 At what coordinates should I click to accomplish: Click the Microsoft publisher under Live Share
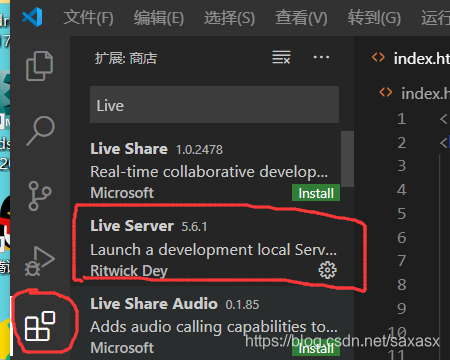(122, 193)
